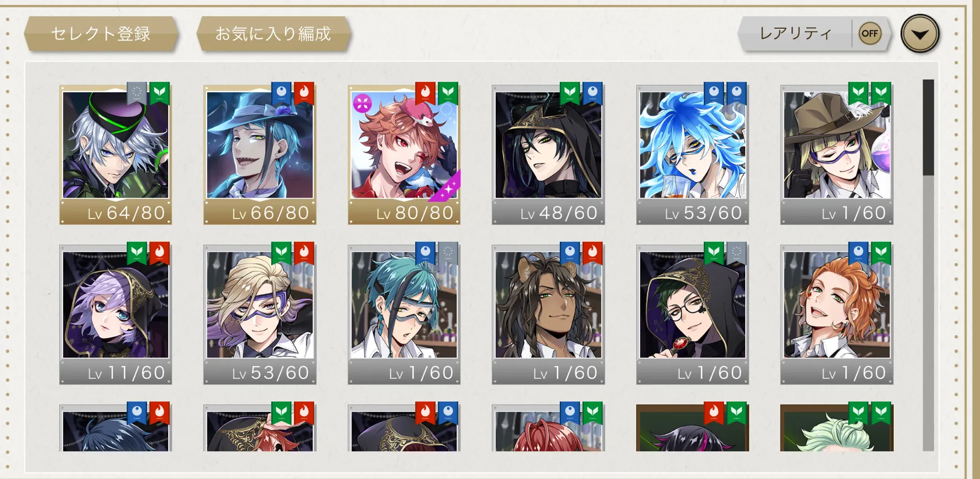This screenshot has height=479, width=980.
Task: Click the レアリティ filter label
Action: [x=795, y=34]
